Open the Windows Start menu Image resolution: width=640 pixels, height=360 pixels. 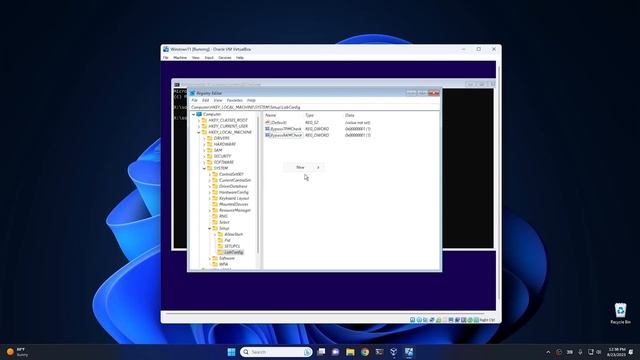(231, 352)
